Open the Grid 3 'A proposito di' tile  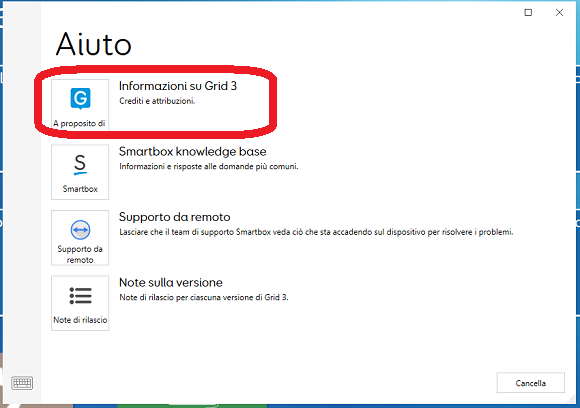click(80, 105)
